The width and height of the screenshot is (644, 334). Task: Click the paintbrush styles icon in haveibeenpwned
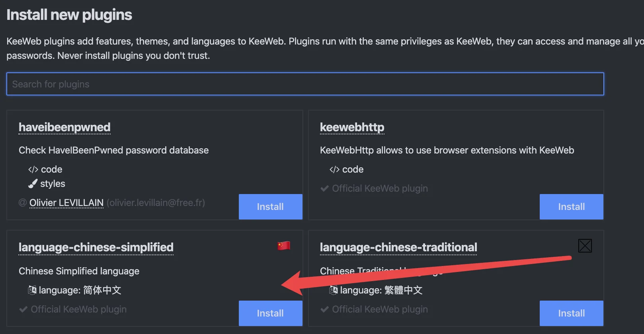click(x=33, y=184)
